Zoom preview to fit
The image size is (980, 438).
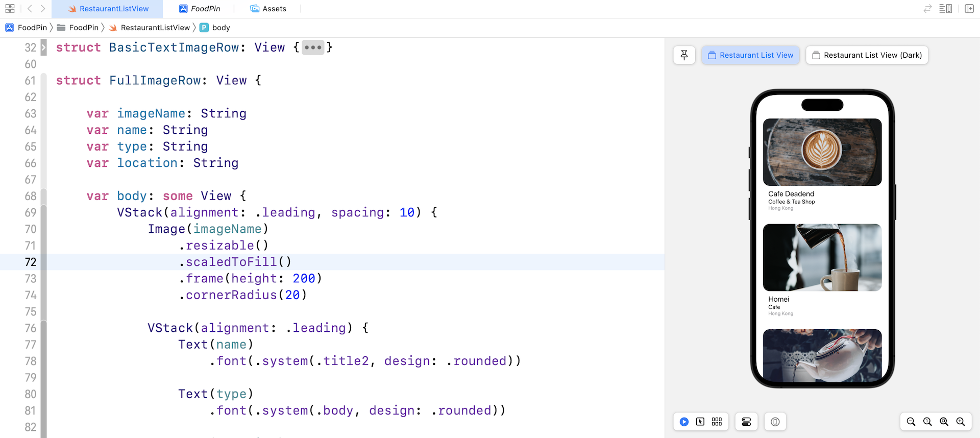[944, 422]
